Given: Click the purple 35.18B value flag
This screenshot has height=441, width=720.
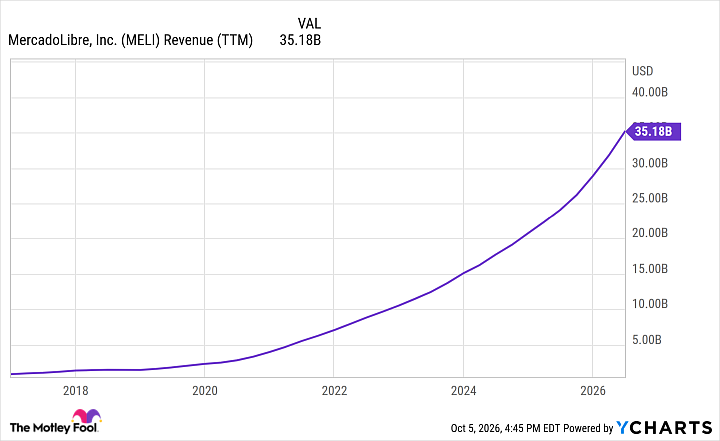Looking at the screenshot, I should [x=653, y=132].
